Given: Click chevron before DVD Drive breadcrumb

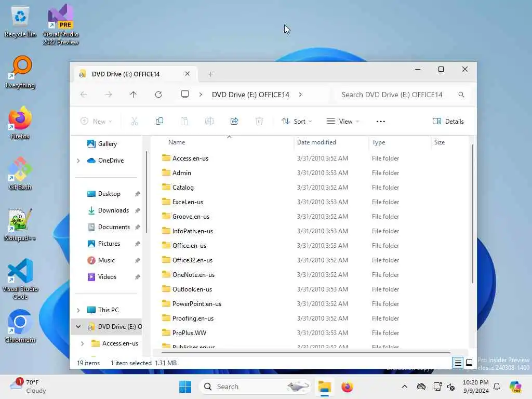Looking at the screenshot, I should [x=201, y=95].
